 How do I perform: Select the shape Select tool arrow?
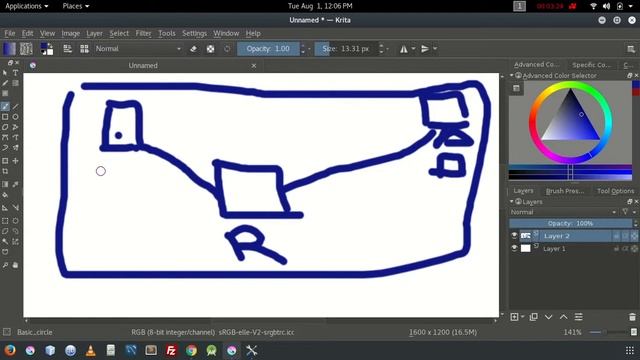point(5,73)
